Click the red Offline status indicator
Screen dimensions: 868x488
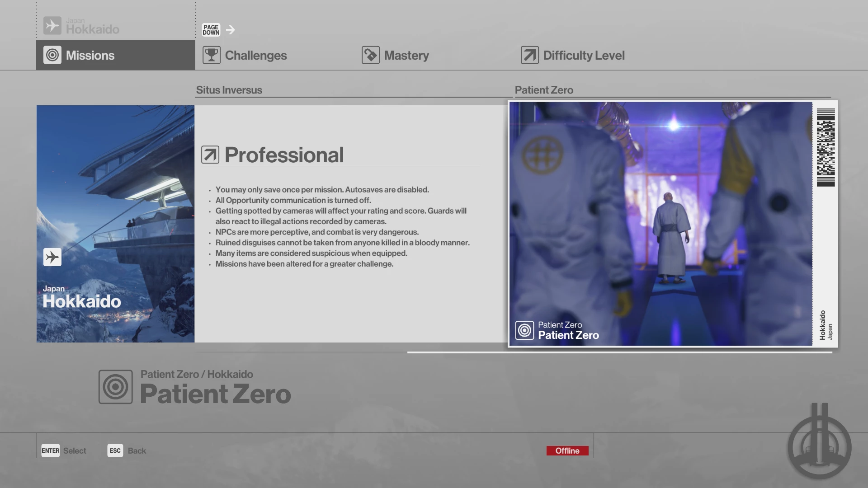[x=567, y=450]
